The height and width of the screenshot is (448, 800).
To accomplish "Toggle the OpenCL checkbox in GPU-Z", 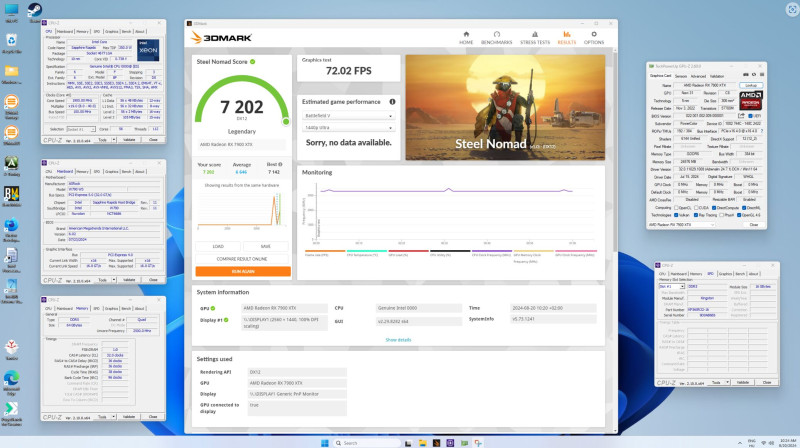I will point(676,208).
